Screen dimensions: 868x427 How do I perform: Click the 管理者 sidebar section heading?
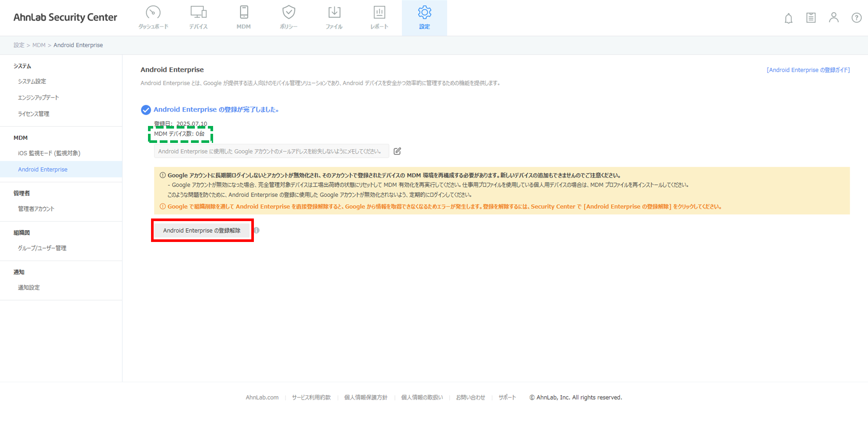[22, 193]
